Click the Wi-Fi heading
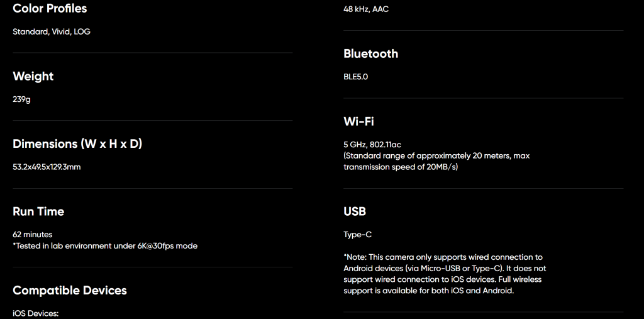 (358, 121)
